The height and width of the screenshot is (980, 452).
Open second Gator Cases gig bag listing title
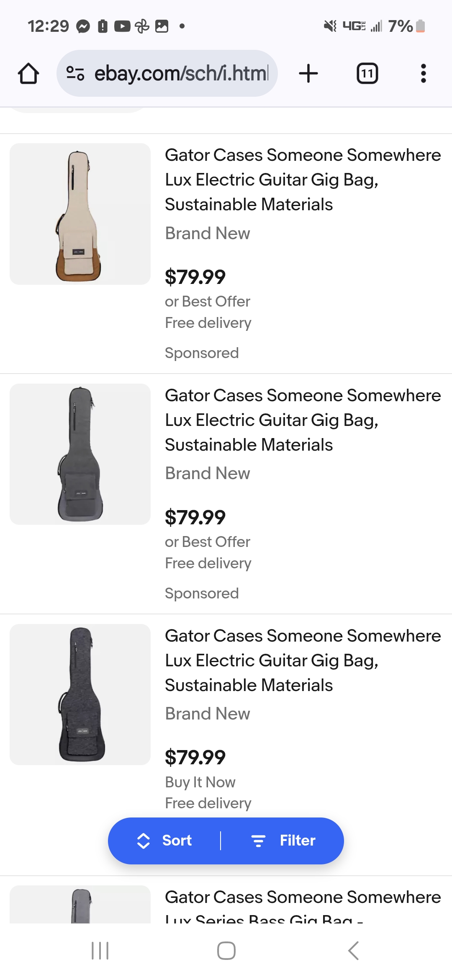coord(303,420)
